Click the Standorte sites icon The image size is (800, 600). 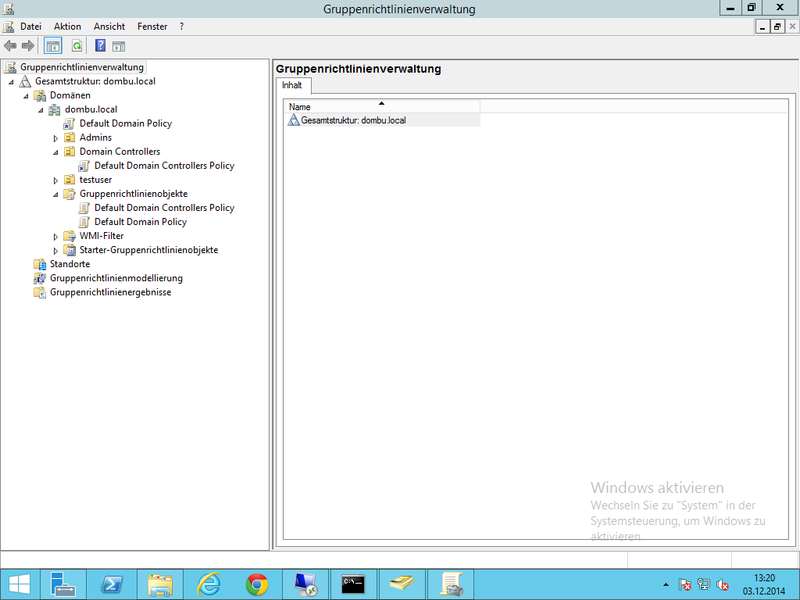coord(40,264)
